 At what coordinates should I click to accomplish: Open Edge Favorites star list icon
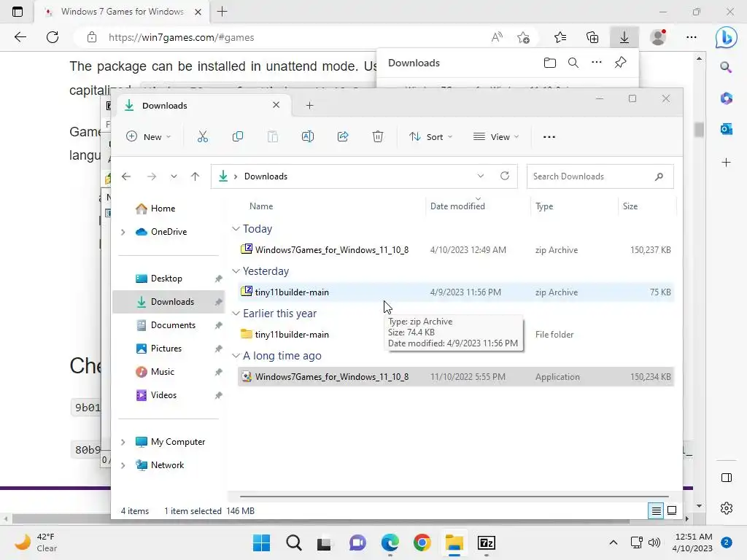tap(560, 37)
